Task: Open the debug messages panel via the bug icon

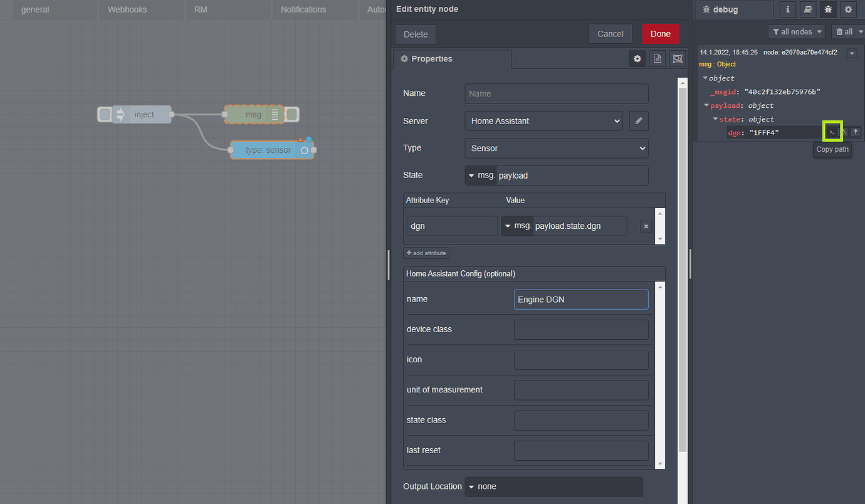Action: point(827,9)
